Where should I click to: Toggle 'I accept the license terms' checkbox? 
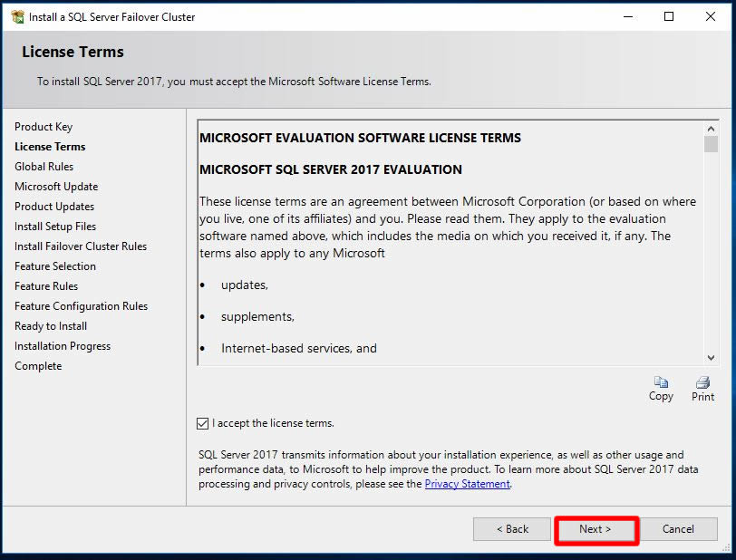[202, 423]
